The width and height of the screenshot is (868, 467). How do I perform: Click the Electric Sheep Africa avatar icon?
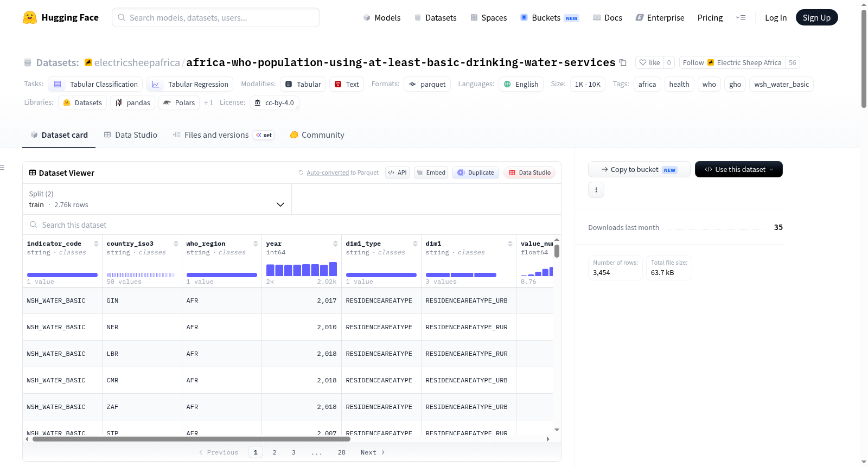click(711, 63)
